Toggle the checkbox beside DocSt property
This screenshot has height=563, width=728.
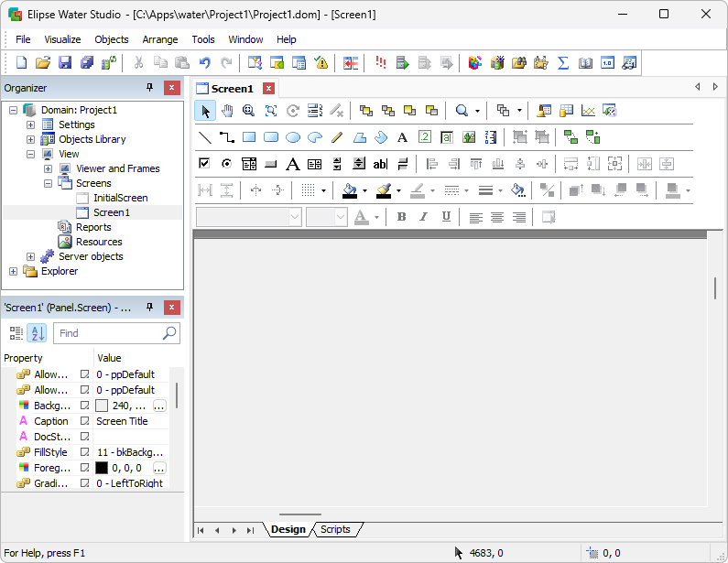point(84,437)
